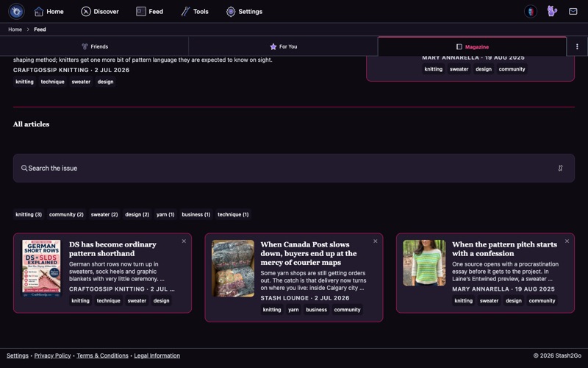Switch to the For You tab

(283, 46)
